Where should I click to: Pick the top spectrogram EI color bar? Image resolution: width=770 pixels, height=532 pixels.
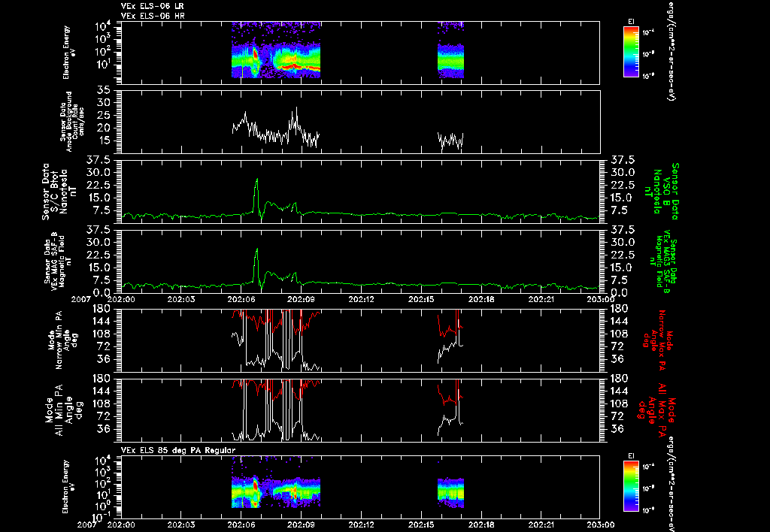click(x=631, y=52)
